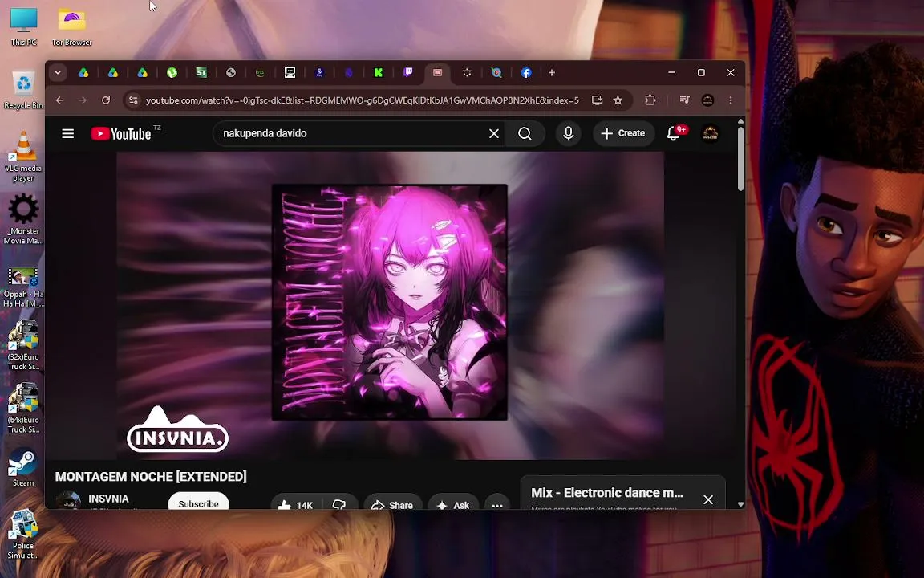The image size is (924, 578).
Task: Select the (64x)Euro Truck Si... shortcut
Action: coord(23,408)
